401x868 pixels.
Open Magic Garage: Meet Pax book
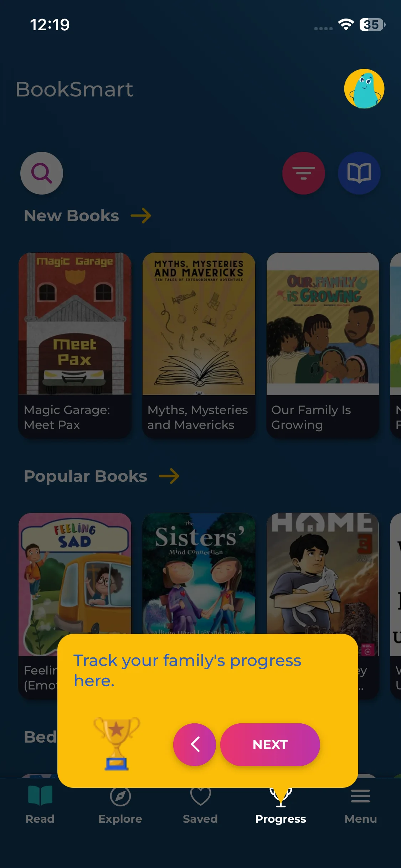point(75,345)
